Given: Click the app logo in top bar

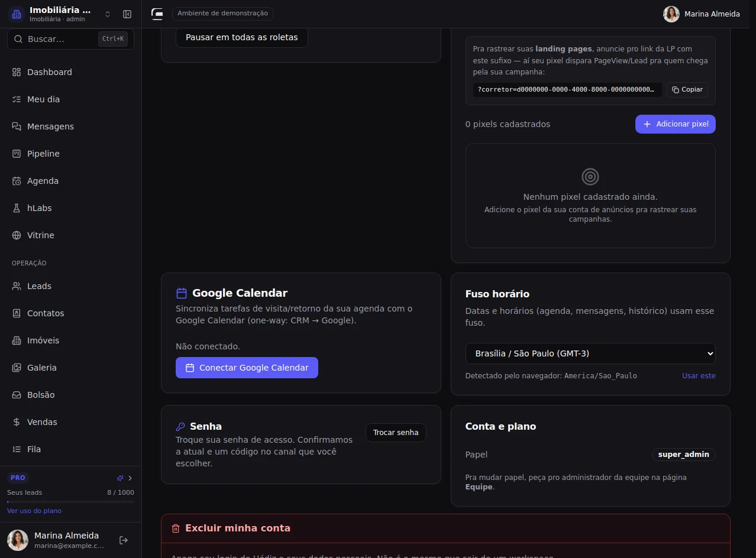Looking at the screenshot, I should tap(157, 14).
